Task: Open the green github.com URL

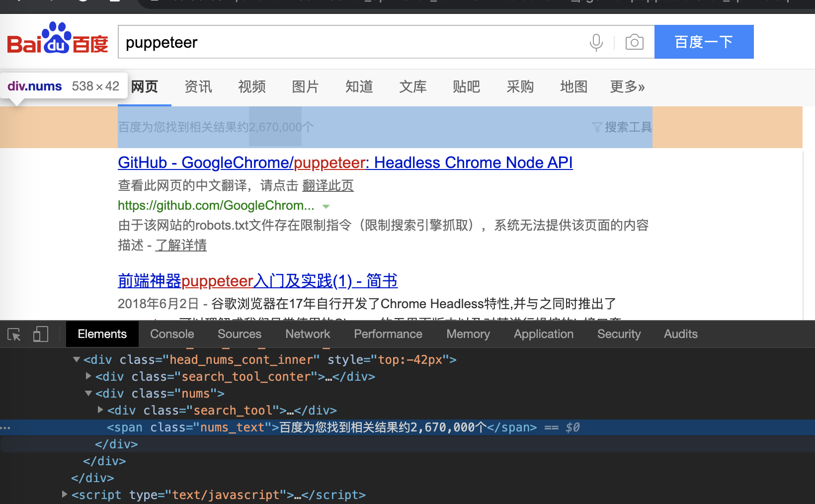Action: point(216,206)
